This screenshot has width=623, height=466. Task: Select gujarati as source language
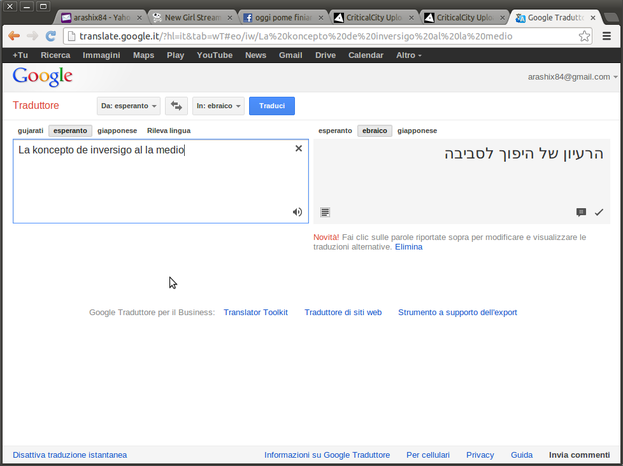coord(30,131)
